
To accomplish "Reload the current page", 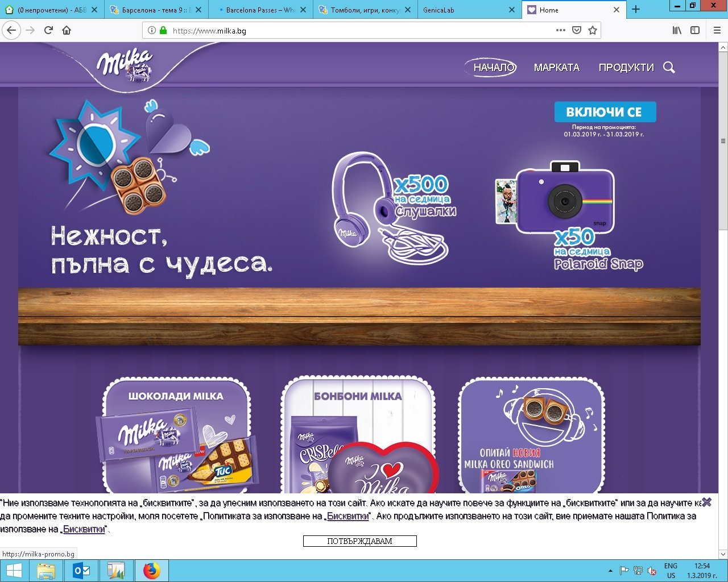I will pyautogui.click(x=48, y=31).
